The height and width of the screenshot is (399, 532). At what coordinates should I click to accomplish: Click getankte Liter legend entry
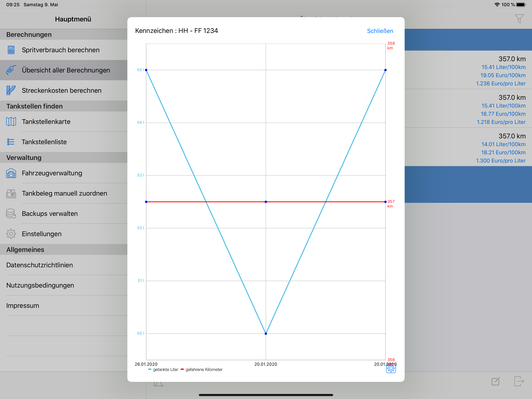[163, 369]
